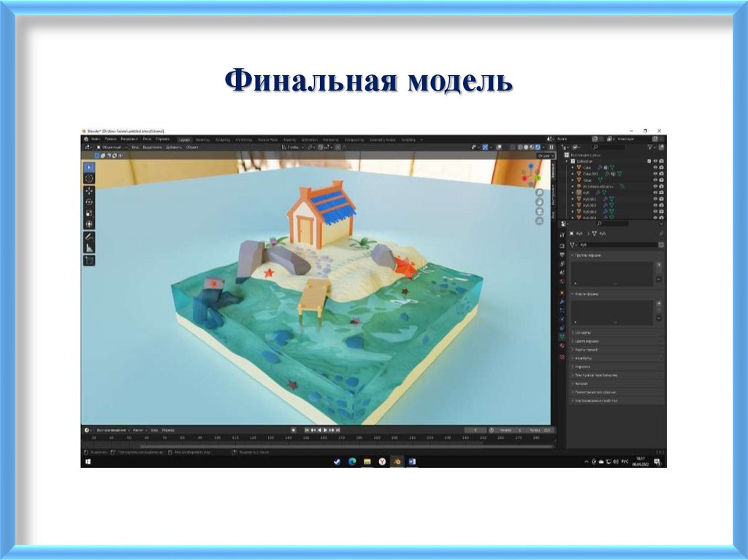Select the Transform tool
The image size is (748, 560).
88,223
